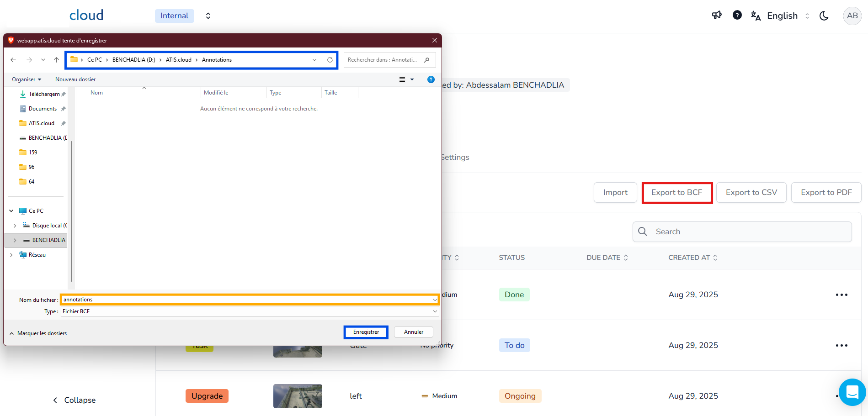Click Nouveau dossier in the toolbar
This screenshot has height=416, width=868.
pos(75,79)
